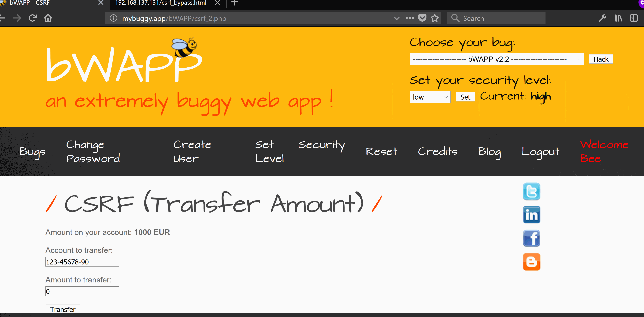The height and width of the screenshot is (317, 644).
Task: Click the Bugs menu item
Action: [x=32, y=152]
